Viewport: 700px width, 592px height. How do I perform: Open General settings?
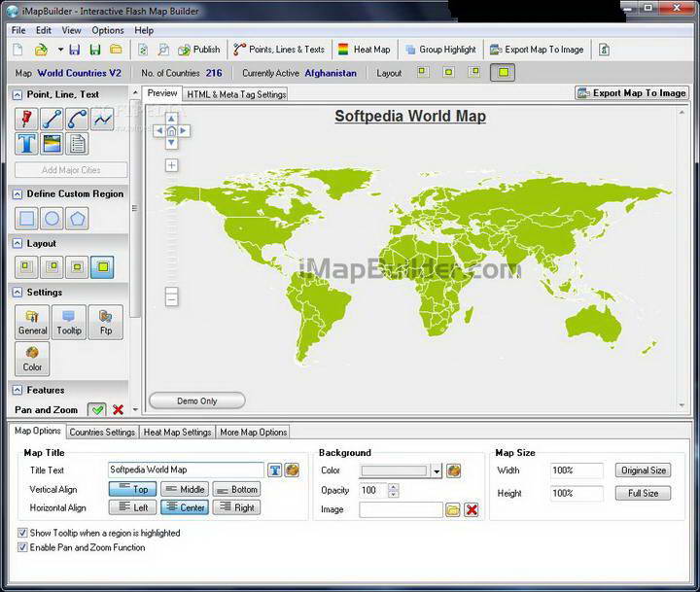coord(33,323)
